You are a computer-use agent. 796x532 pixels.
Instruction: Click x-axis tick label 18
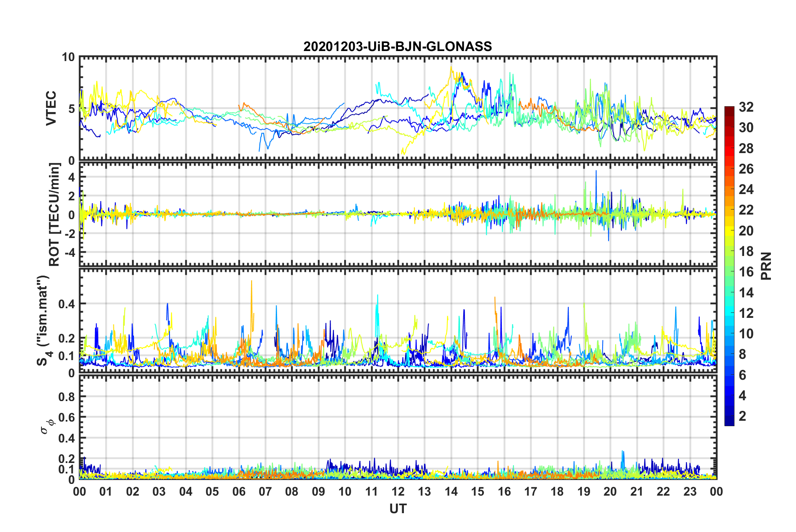pos(557,491)
